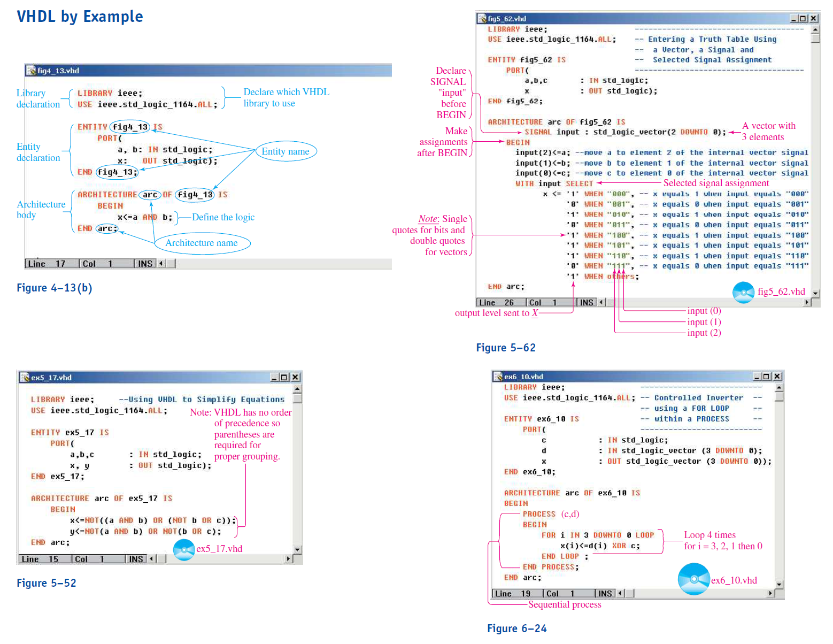The height and width of the screenshot is (644, 833).
Task: Click the horizontal scroll right arrow in fig5_62.vhd
Action: [807, 303]
